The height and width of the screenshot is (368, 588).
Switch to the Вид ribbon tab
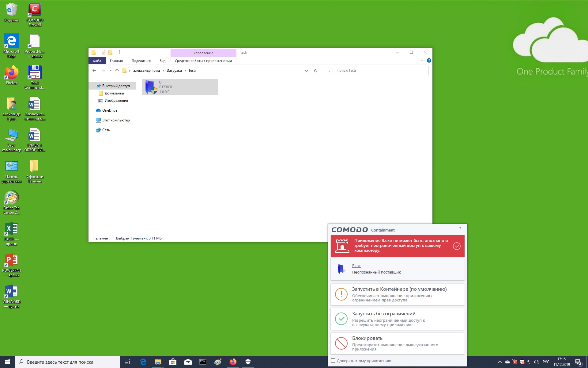(x=162, y=61)
